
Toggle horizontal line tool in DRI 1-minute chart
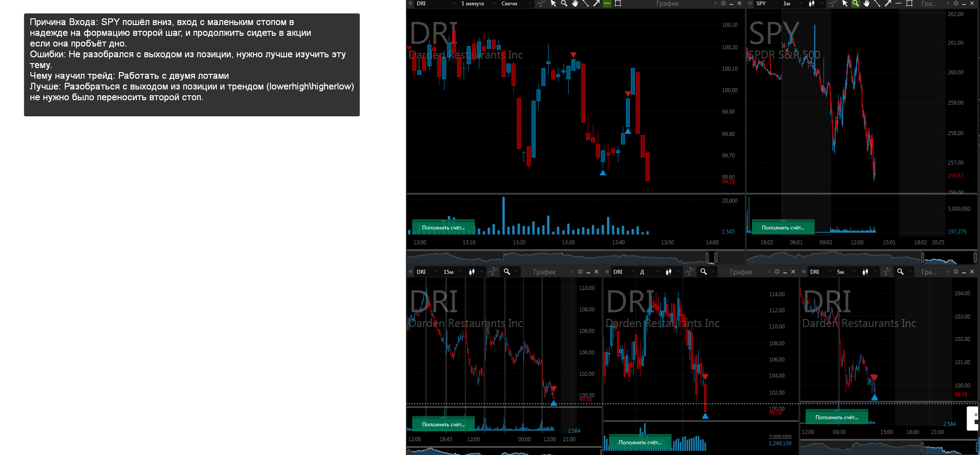coord(607,4)
